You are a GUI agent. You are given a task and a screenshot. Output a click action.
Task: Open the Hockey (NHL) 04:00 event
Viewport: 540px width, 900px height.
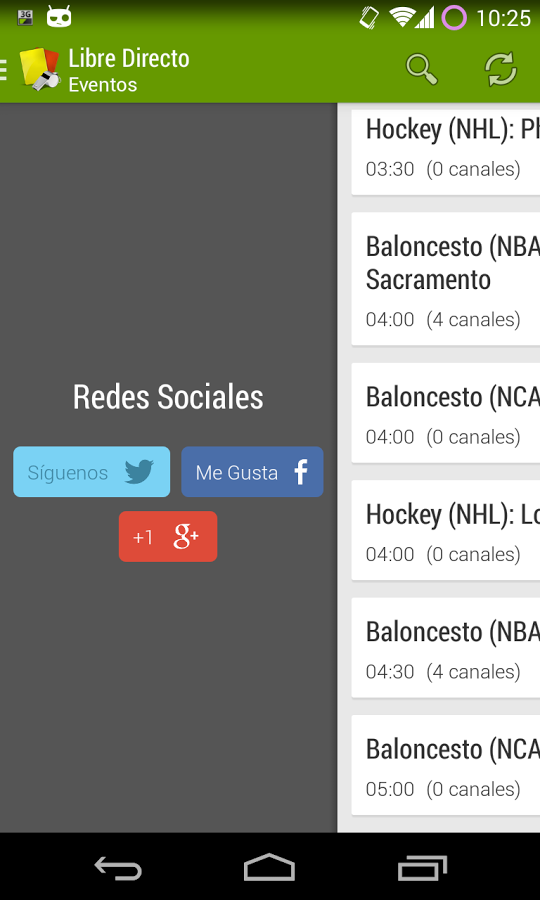coord(446,530)
